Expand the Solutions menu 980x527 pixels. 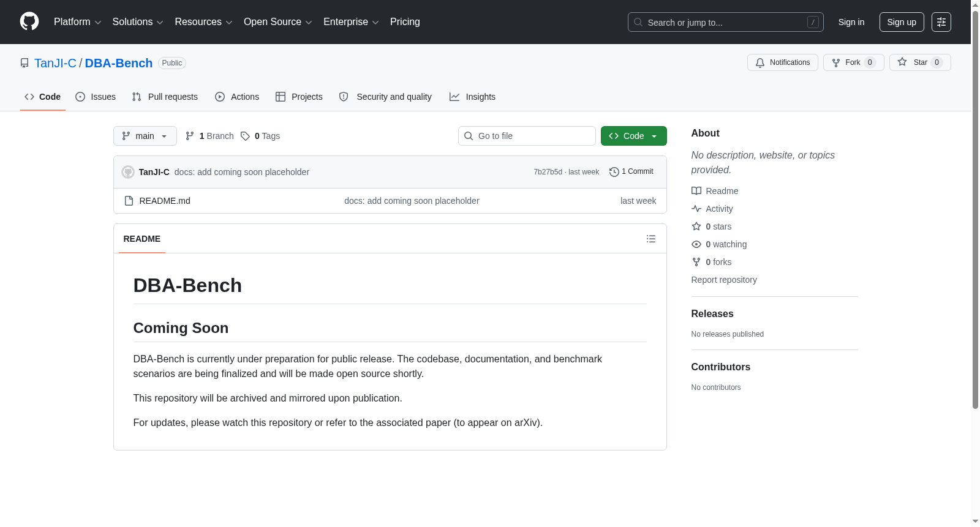click(x=138, y=22)
